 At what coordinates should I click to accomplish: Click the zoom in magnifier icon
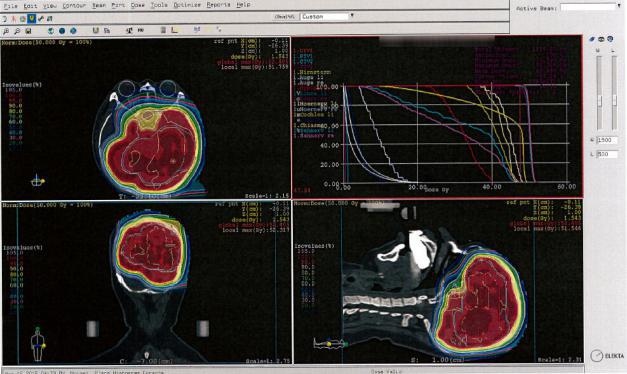tap(6, 31)
